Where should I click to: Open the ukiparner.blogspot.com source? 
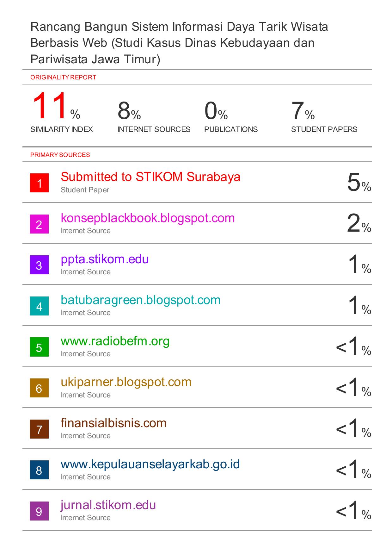pyautogui.click(x=126, y=382)
